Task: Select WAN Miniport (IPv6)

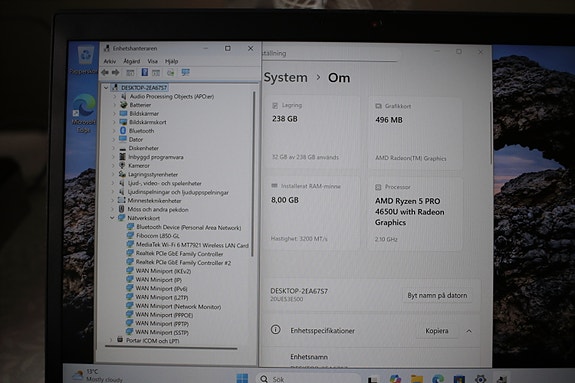Action: tap(161, 288)
